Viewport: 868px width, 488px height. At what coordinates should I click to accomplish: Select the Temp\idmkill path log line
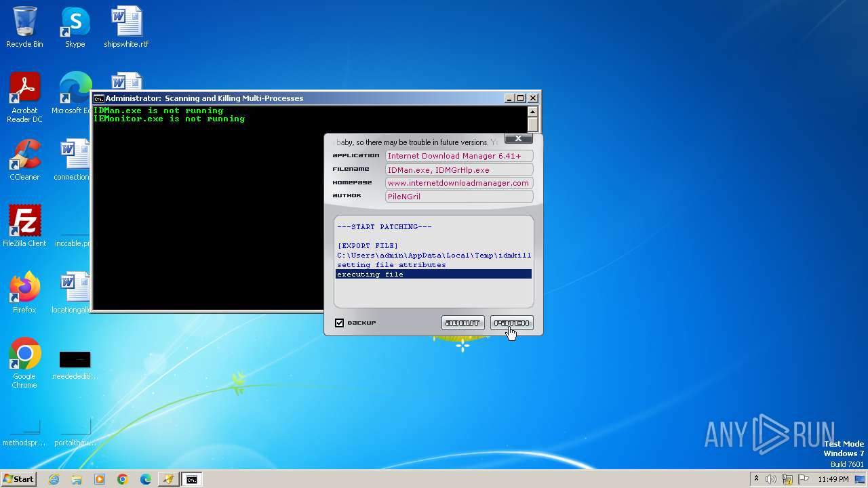click(x=433, y=256)
